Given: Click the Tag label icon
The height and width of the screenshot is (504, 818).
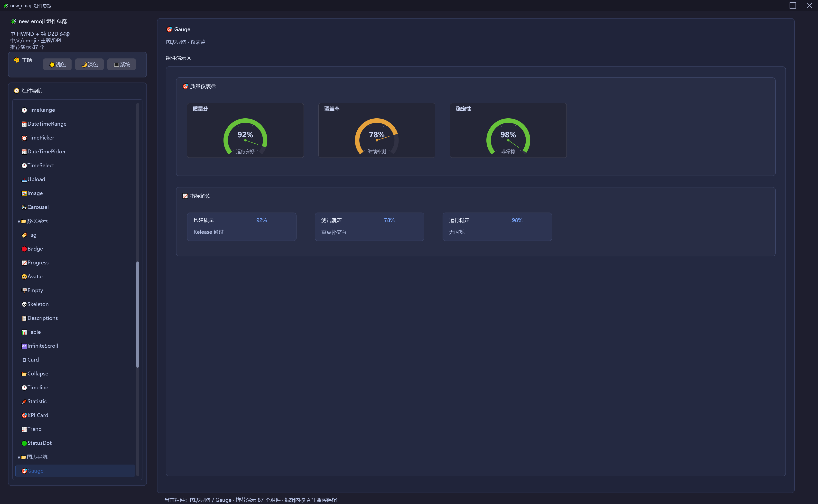Looking at the screenshot, I should pos(24,235).
